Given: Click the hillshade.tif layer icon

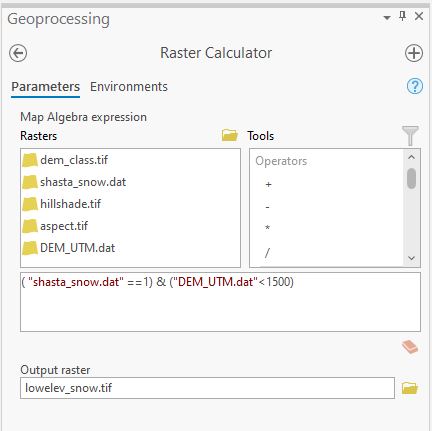Looking at the screenshot, I should pyautogui.click(x=30, y=204).
